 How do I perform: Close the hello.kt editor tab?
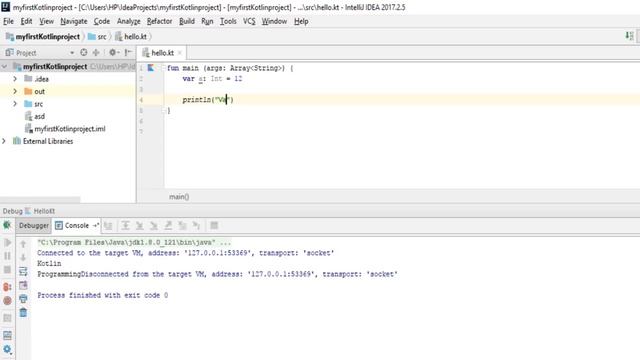point(180,53)
